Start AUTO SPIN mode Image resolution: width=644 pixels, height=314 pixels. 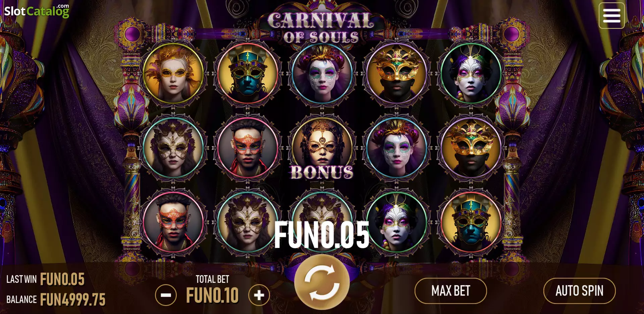pyautogui.click(x=579, y=291)
